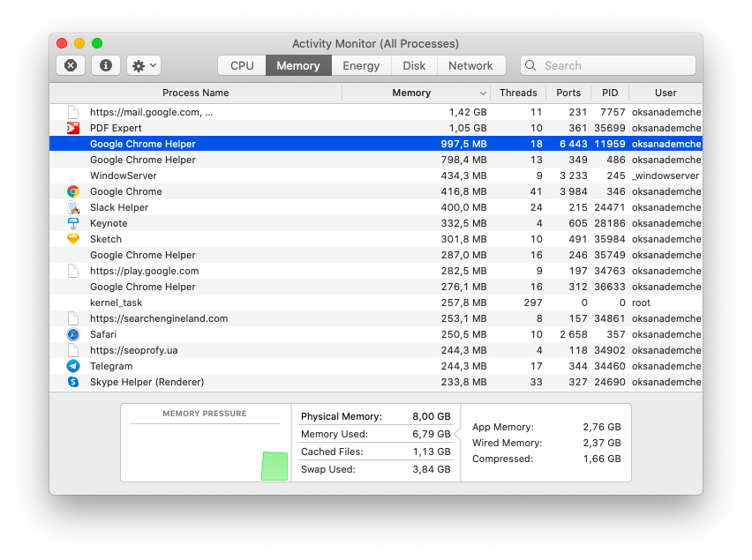This screenshot has height=560, width=752.
Task: Select the Google Chrome process name
Action: tap(126, 191)
